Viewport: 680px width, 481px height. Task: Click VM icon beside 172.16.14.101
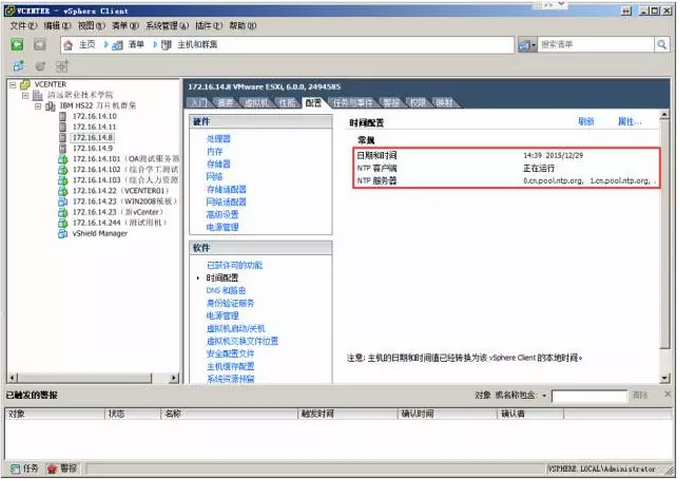point(63,159)
